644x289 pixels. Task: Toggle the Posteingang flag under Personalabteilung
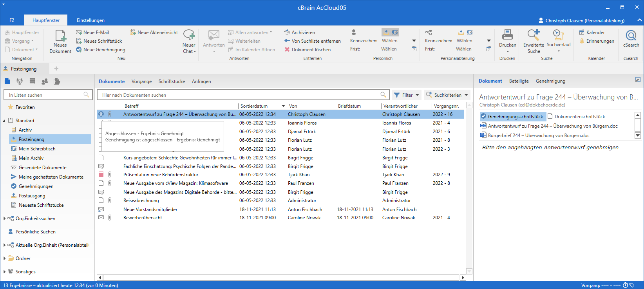[461, 32]
